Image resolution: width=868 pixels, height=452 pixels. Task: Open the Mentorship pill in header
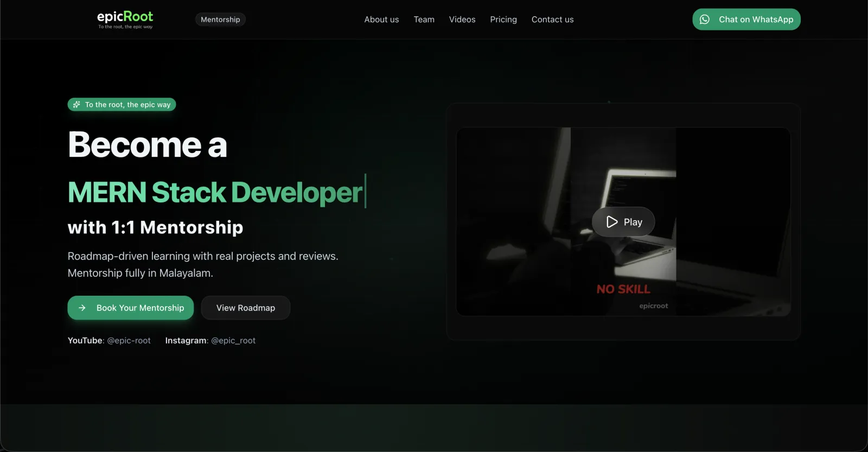click(220, 20)
